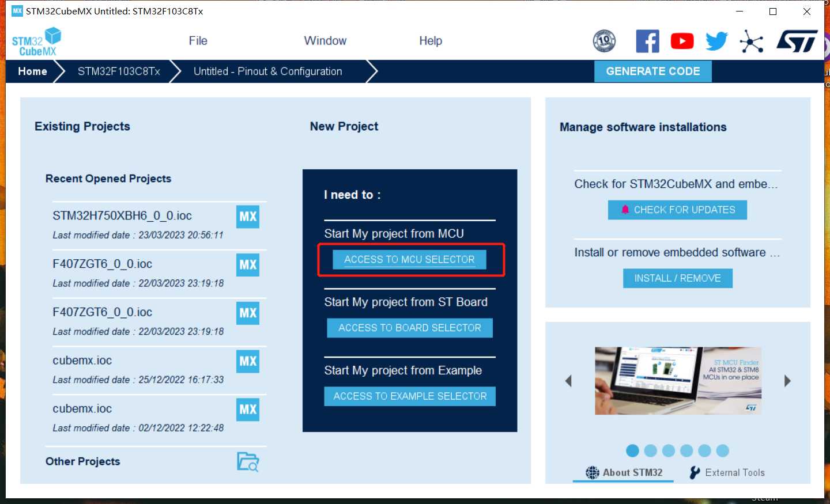Screen dimensions: 830x504
Task: Click the INSTALL / REMOVE button
Action: pos(678,278)
